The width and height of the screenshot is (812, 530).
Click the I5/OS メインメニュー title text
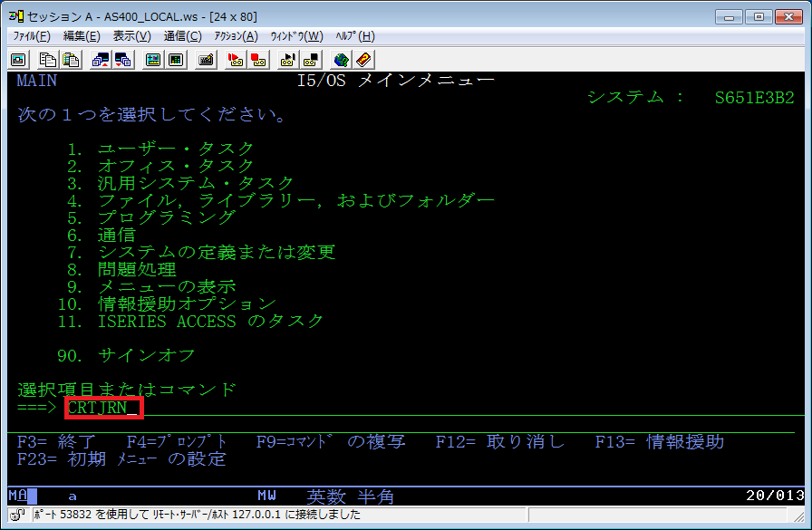396,81
